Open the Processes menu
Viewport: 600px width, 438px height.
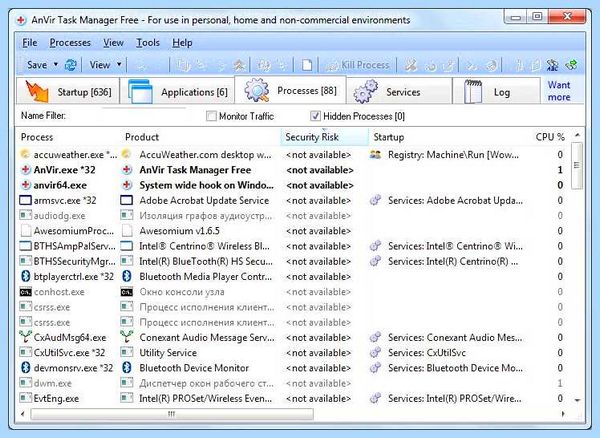pyautogui.click(x=70, y=42)
